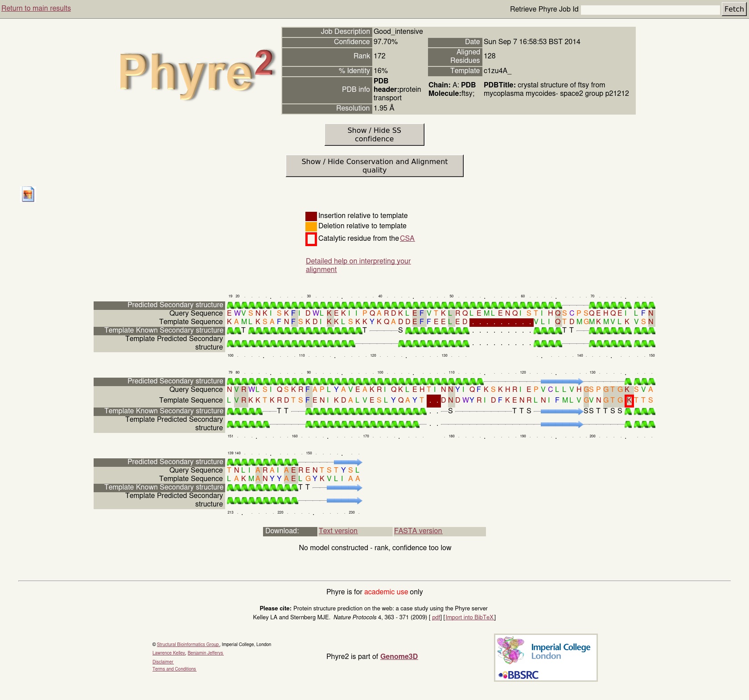
Task: Click the orange deletion legend swatch
Action: (x=311, y=226)
